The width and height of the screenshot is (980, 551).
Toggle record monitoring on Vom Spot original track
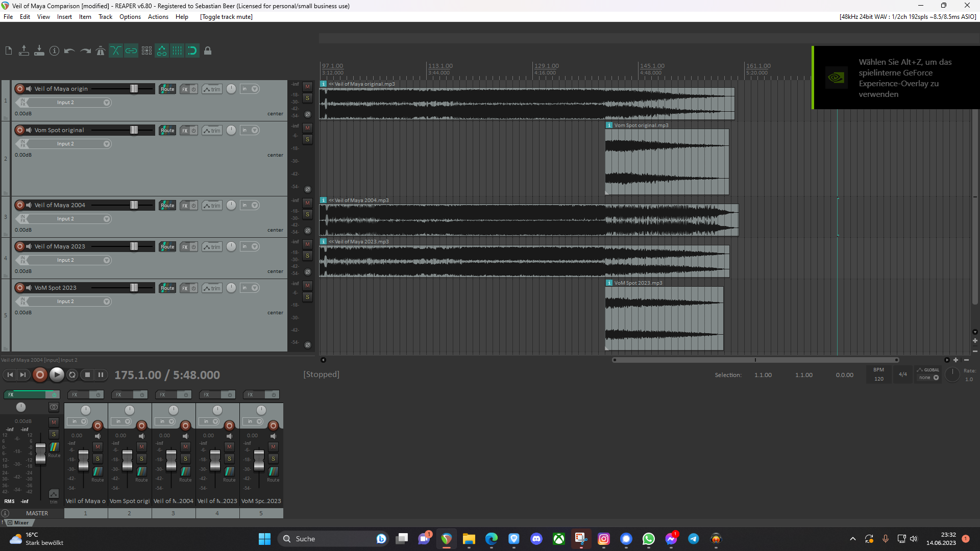tap(29, 130)
